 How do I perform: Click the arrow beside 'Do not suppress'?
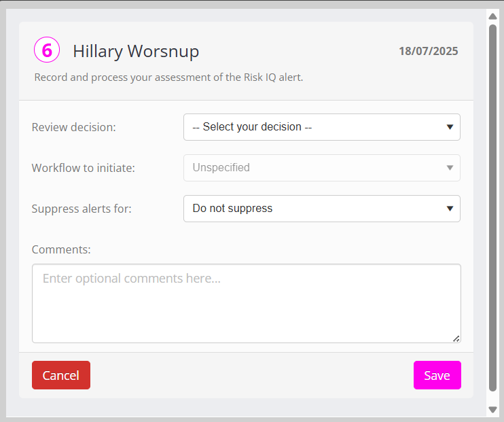[x=450, y=209]
